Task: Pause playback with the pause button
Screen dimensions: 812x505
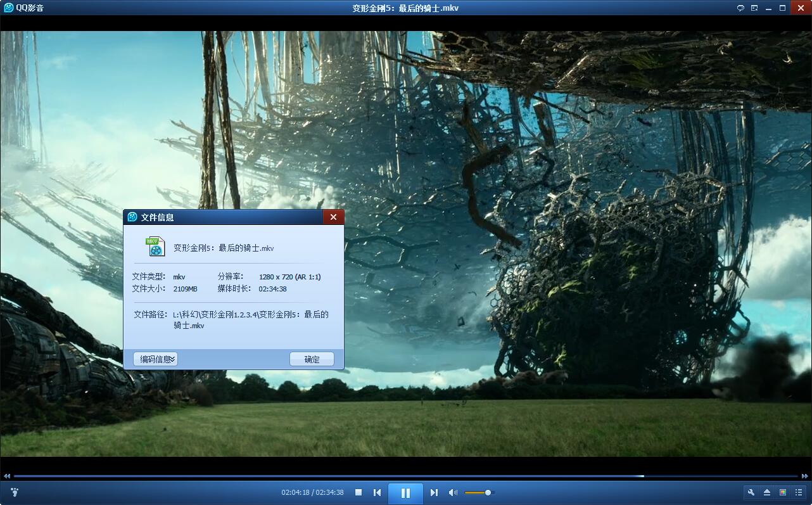Action: [405, 493]
